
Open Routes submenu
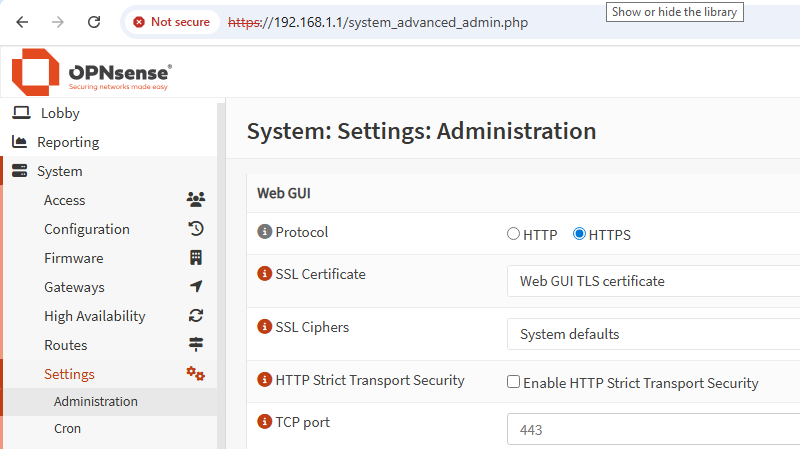coord(65,345)
